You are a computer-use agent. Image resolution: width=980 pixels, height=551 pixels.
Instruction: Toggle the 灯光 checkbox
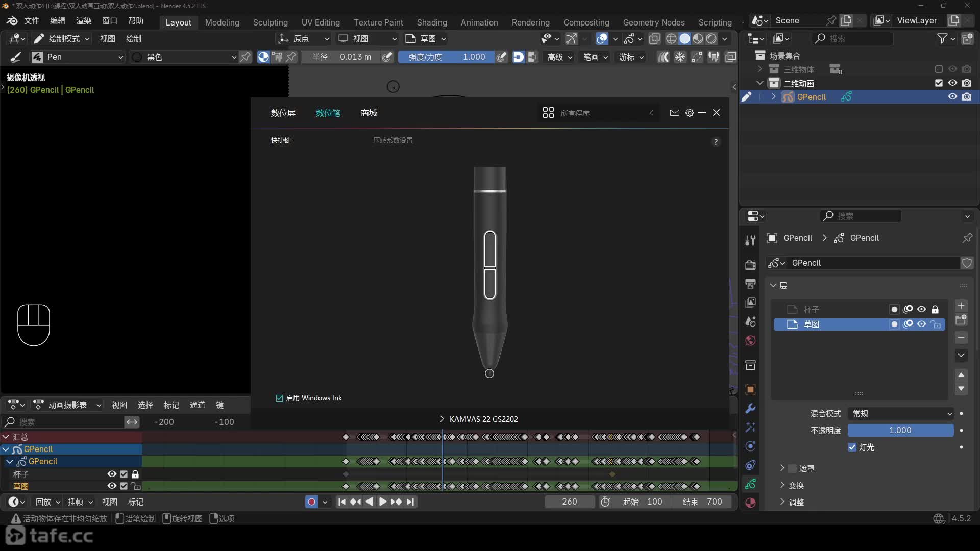852,447
